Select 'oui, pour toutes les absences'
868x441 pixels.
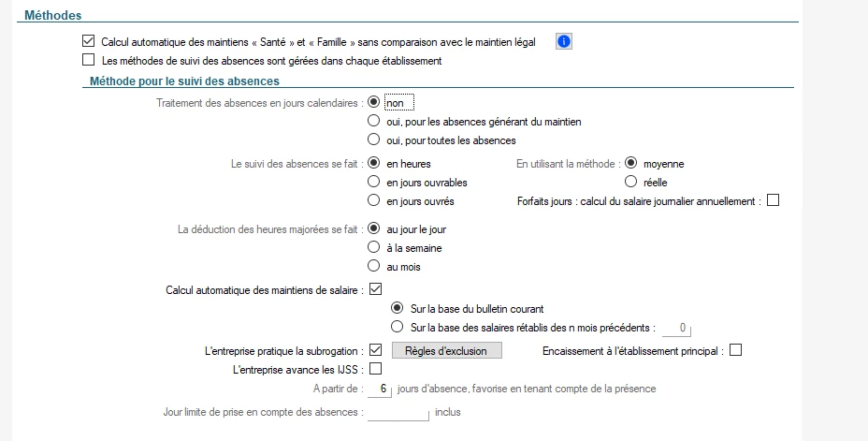pos(374,140)
